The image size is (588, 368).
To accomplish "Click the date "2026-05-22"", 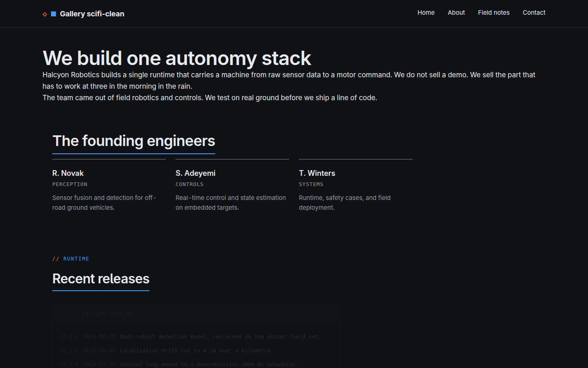I will click(99, 365).
